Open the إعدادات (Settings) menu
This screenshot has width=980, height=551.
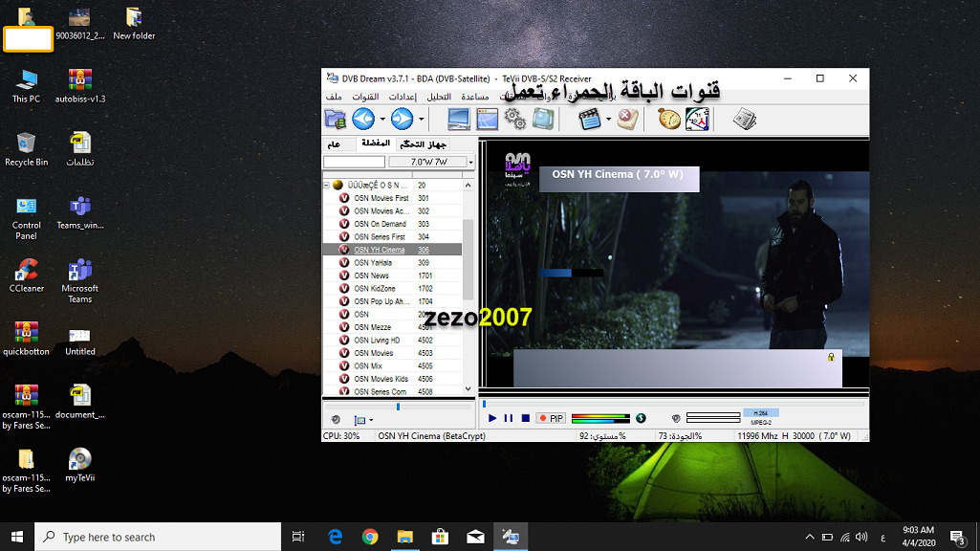coord(403,97)
